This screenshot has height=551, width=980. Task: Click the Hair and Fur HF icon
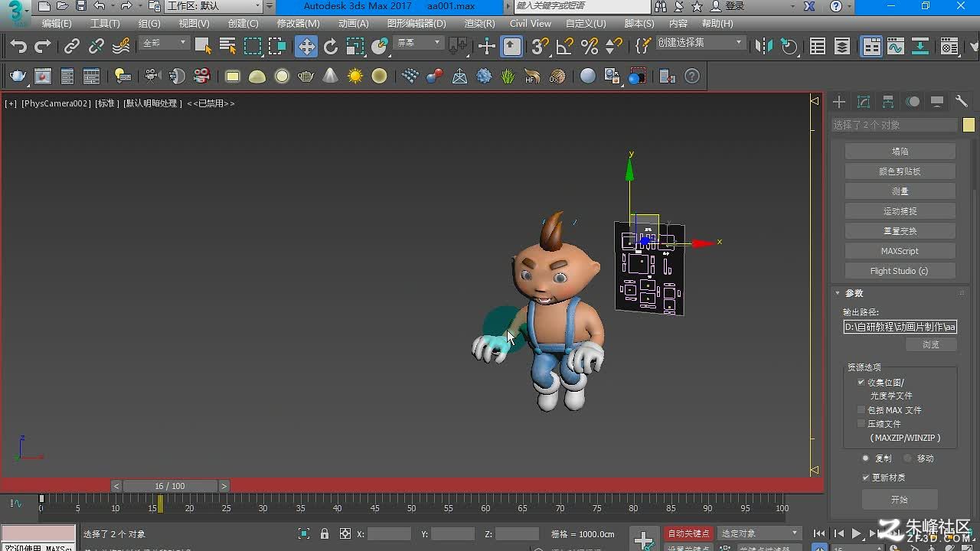click(533, 77)
